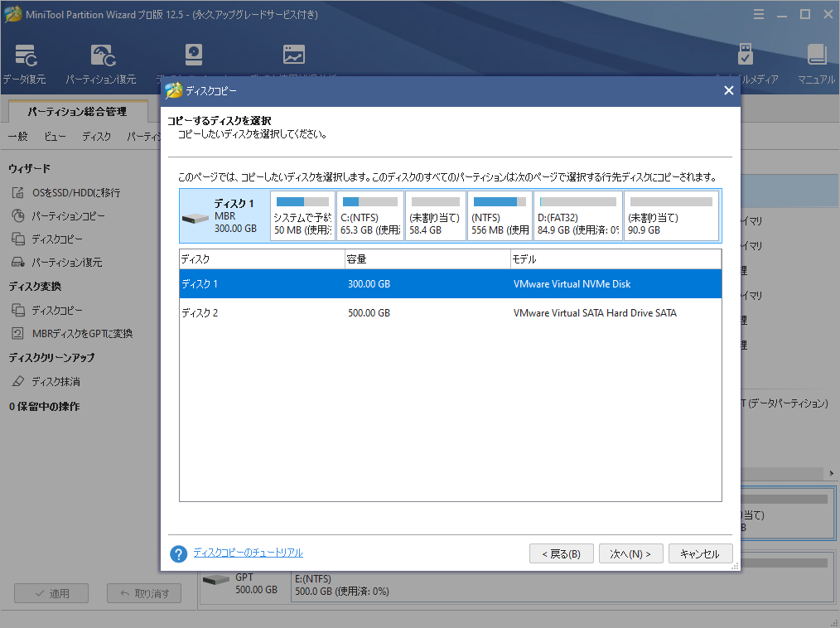Image resolution: width=840 pixels, height=628 pixels.
Task: Open the Data Recovery (データ復元) tool
Action: (24, 64)
